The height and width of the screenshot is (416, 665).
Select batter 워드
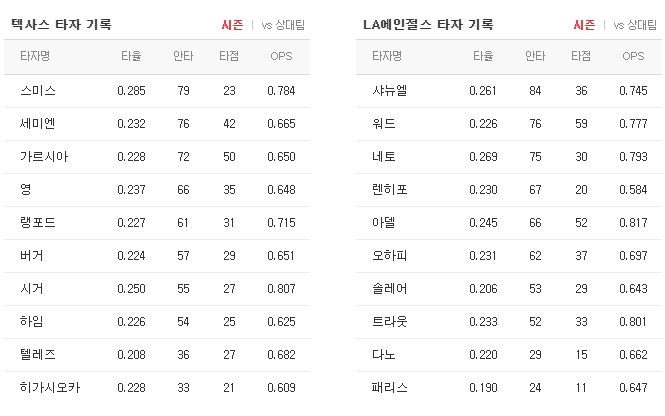click(x=384, y=124)
